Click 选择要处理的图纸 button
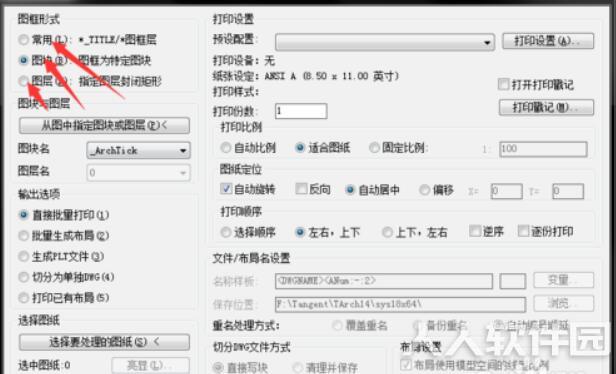This screenshot has height=374, width=616. click(x=104, y=342)
